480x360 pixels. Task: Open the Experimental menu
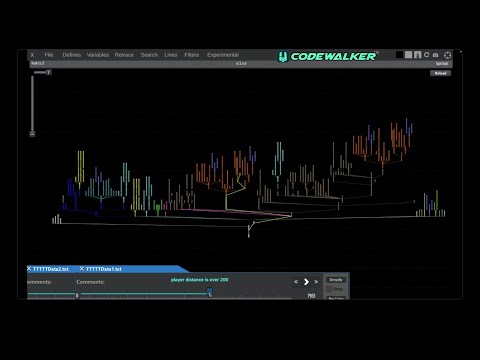pos(223,55)
